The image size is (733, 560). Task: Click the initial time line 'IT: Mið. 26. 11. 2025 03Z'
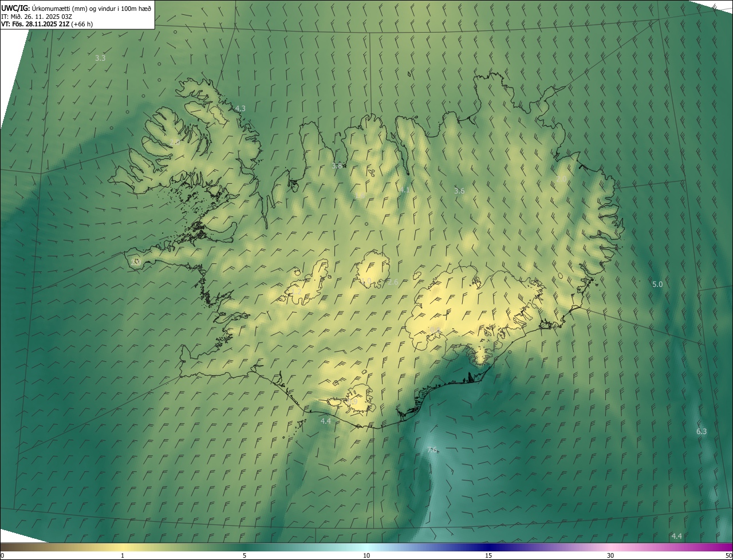pos(37,17)
